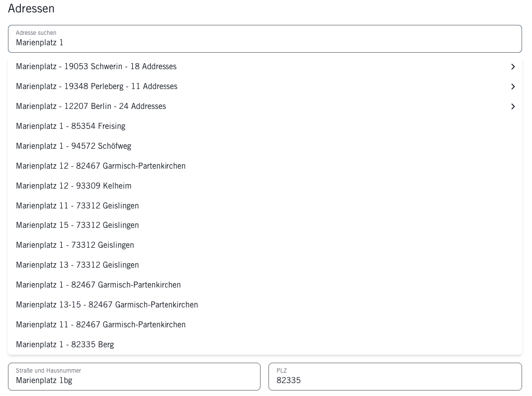Image resolution: width=532 pixels, height=396 pixels.
Task: Open Marienplatz 12207 Berlin address group
Action: click(91, 106)
